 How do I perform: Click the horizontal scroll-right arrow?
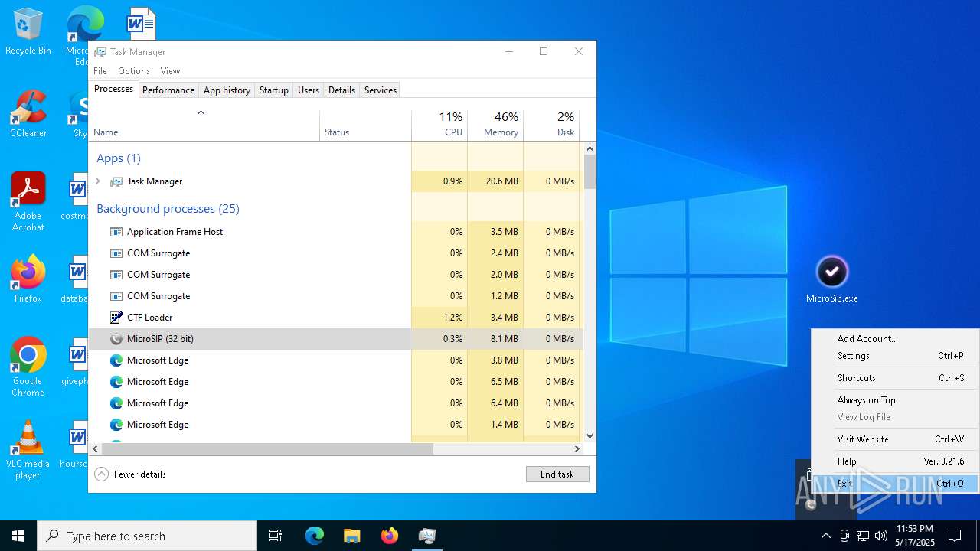point(577,449)
